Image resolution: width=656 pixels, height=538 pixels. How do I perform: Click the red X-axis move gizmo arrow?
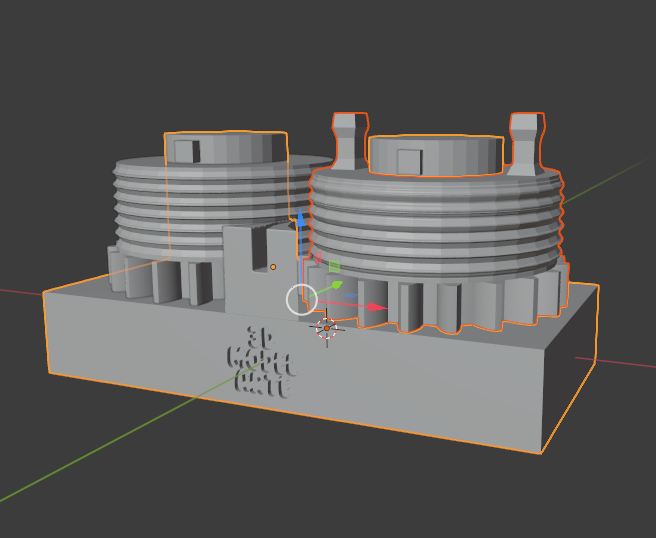378,307
